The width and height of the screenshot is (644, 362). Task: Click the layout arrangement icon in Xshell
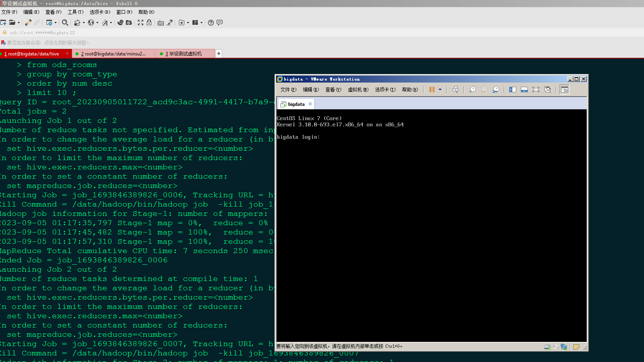(x=195, y=22)
